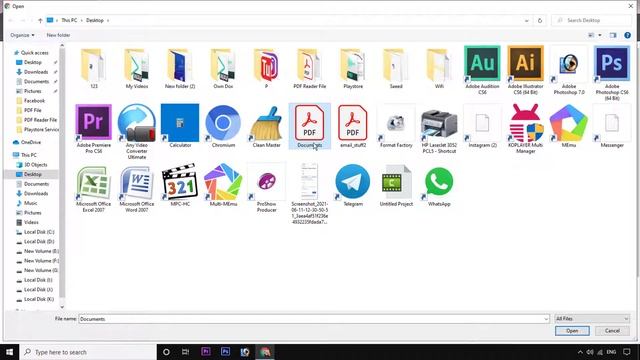Expand the File name history dropdown

point(546,319)
